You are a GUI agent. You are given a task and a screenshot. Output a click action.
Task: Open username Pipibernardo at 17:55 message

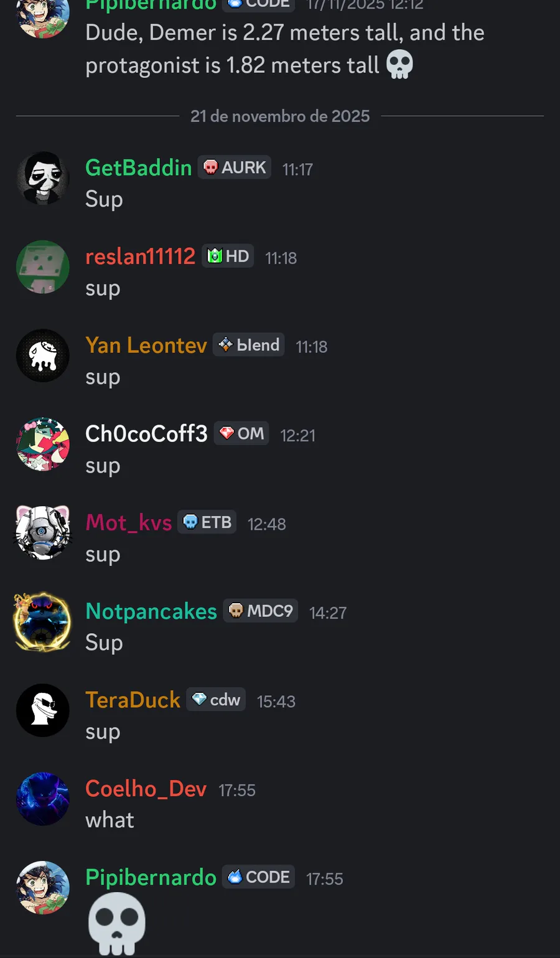[151, 878]
